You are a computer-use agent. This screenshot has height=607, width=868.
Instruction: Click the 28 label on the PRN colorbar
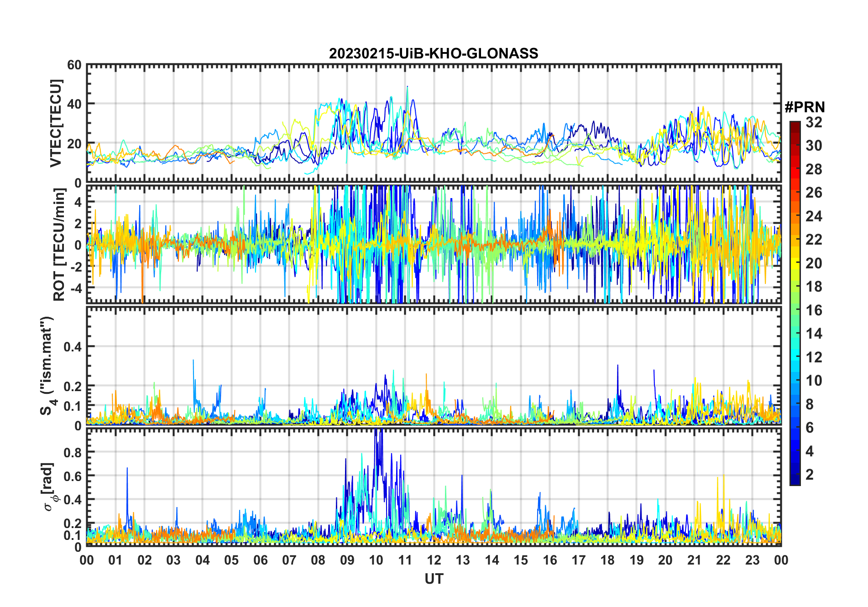(x=814, y=169)
